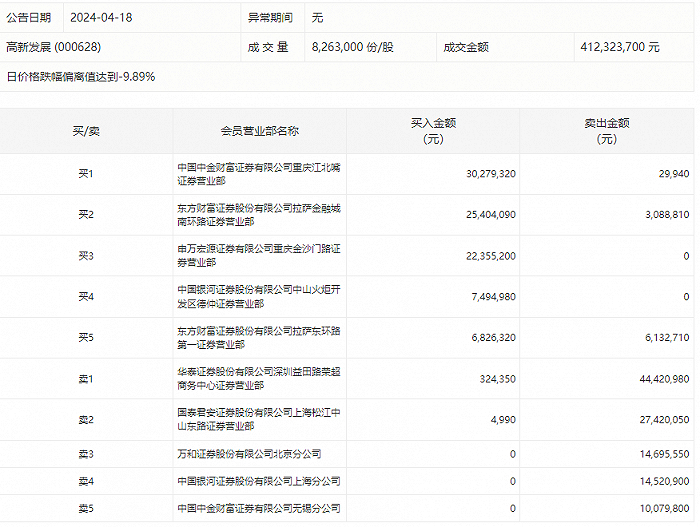
Task: Click the 买/卖 column header
Action: click(86, 131)
